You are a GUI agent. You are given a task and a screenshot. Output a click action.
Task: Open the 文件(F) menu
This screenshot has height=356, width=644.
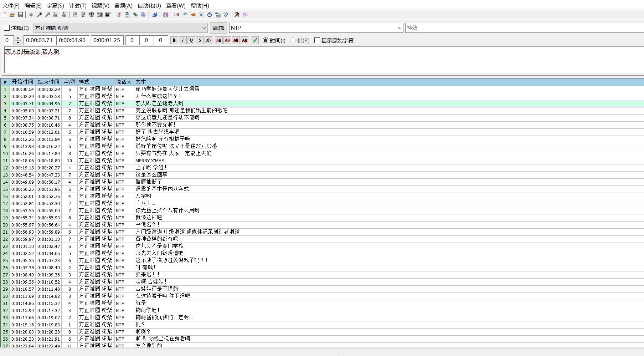11,6
